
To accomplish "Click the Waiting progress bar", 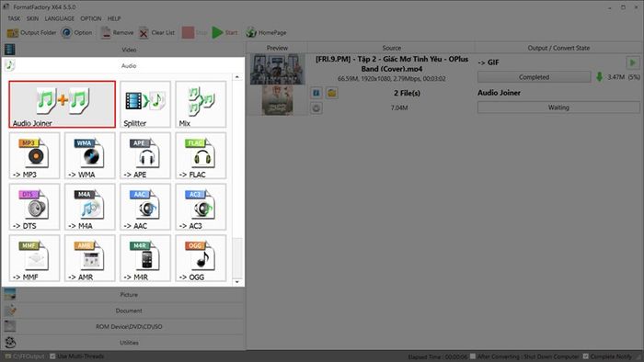I will pyautogui.click(x=558, y=107).
